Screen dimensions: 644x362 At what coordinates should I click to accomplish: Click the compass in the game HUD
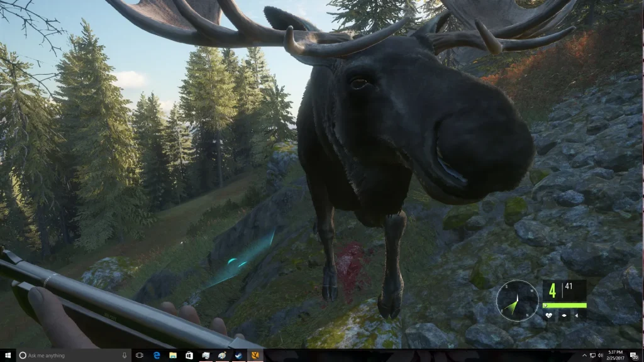pos(517,300)
